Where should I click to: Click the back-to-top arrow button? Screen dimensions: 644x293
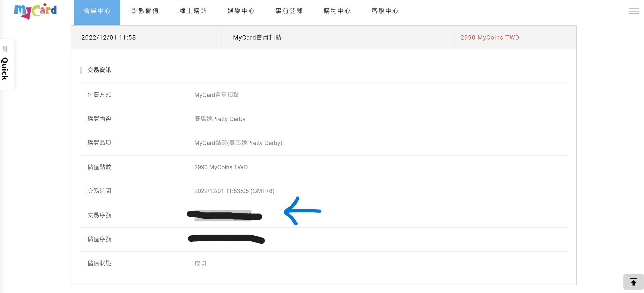click(x=633, y=282)
